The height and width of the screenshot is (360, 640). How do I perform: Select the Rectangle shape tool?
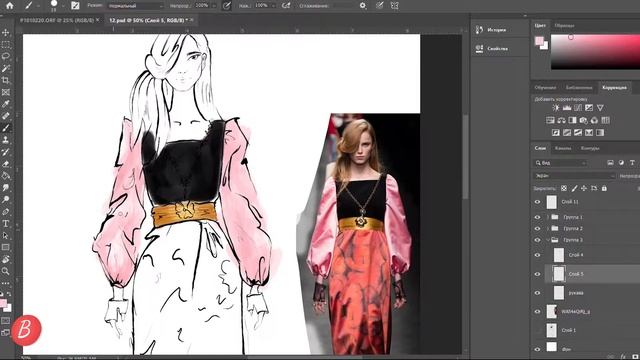[x=6, y=247]
